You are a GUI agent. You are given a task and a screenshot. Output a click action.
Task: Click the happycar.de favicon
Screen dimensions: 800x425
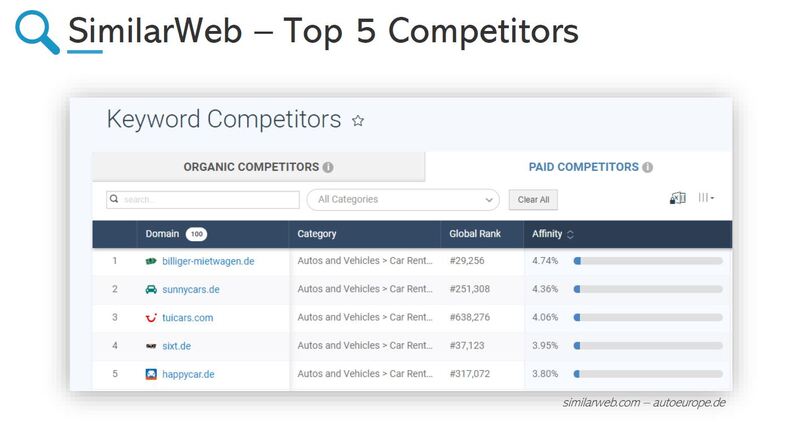pyautogui.click(x=151, y=374)
